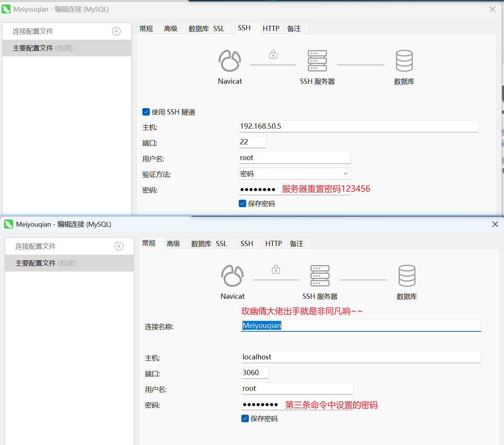Open the HTTP tab in lower window
Image resolution: width=504 pixels, height=445 pixels.
click(x=273, y=244)
